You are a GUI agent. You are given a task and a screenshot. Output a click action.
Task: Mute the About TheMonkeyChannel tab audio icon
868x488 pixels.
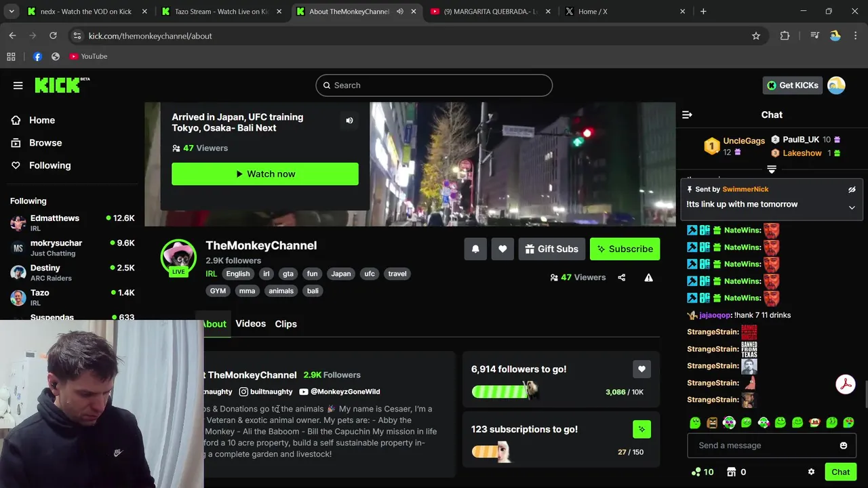pyautogui.click(x=400, y=12)
